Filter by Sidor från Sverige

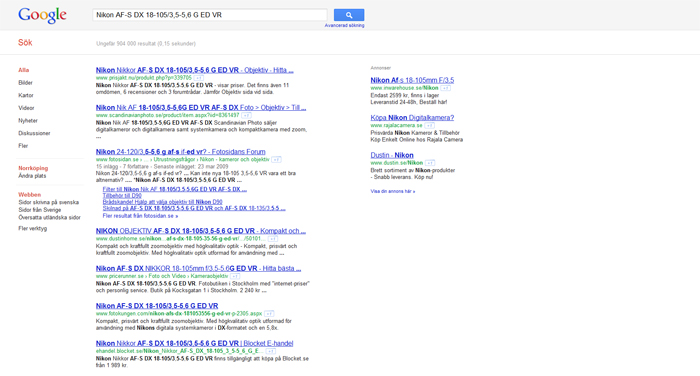tap(40, 210)
